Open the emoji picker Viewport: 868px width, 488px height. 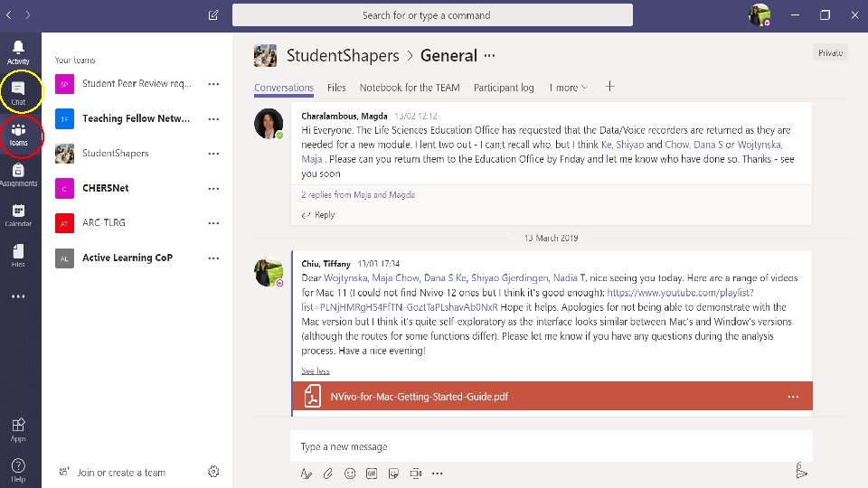pyautogui.click(x=350, y=473)
